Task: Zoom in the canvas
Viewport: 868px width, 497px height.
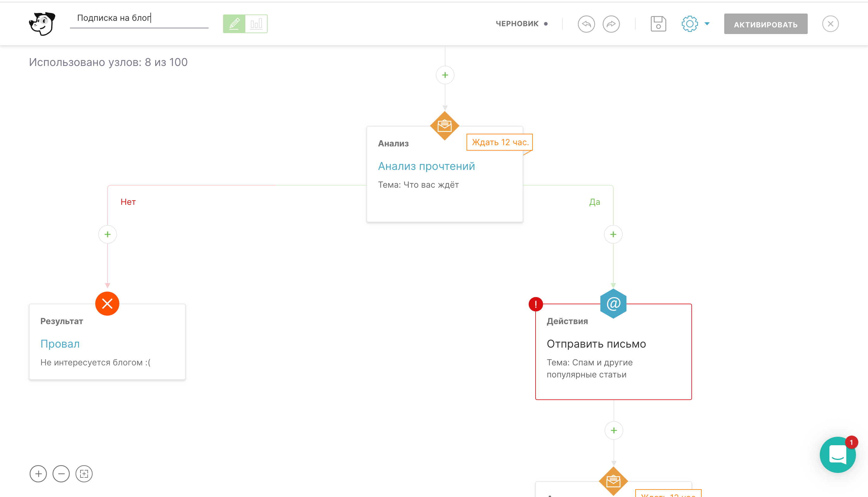Action: 38,474
